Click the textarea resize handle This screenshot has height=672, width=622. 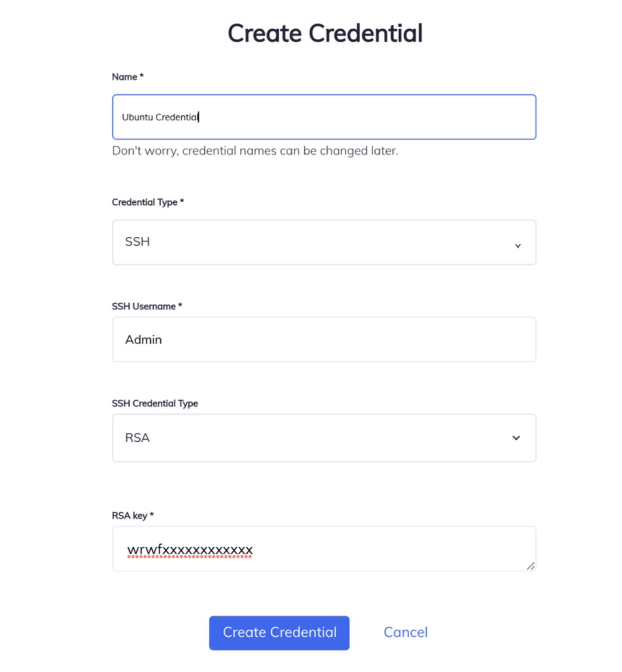(x=531, y=566)
